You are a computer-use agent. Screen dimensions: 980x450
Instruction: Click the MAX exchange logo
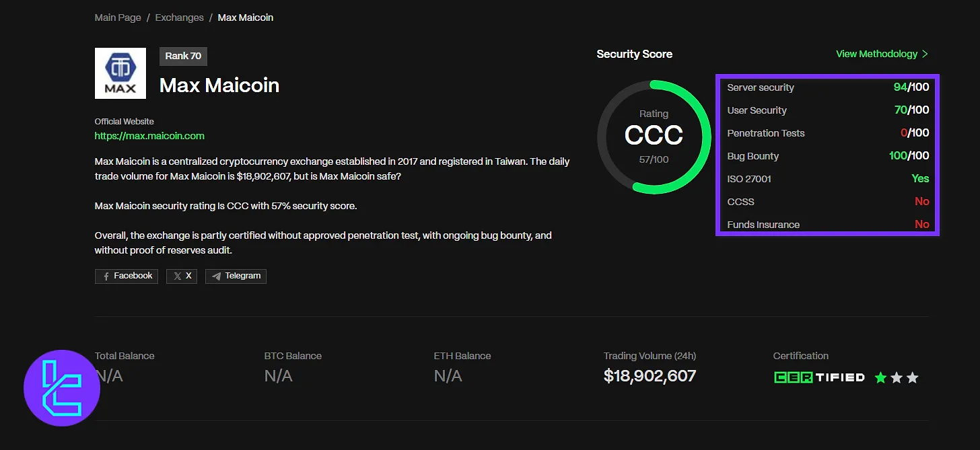pos(120,73)
